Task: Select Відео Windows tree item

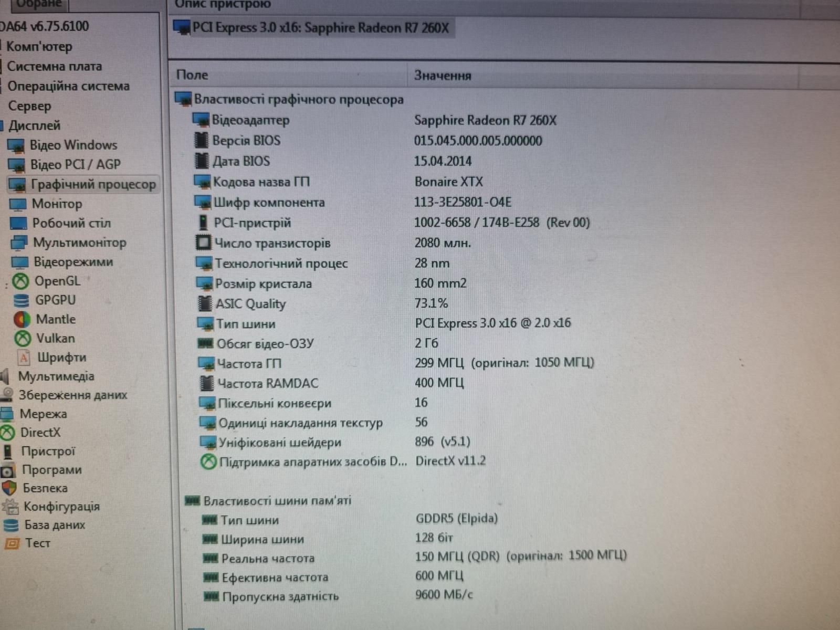Action: [73, 145]
